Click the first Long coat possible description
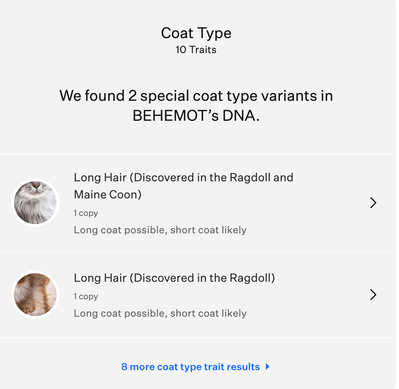This screenshot has height=389, width=399. [160, 230]
